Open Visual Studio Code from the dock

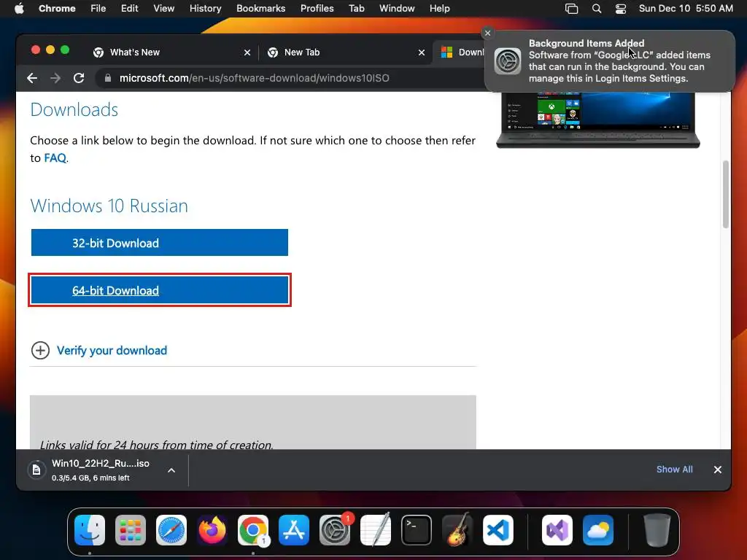(498, 530)
